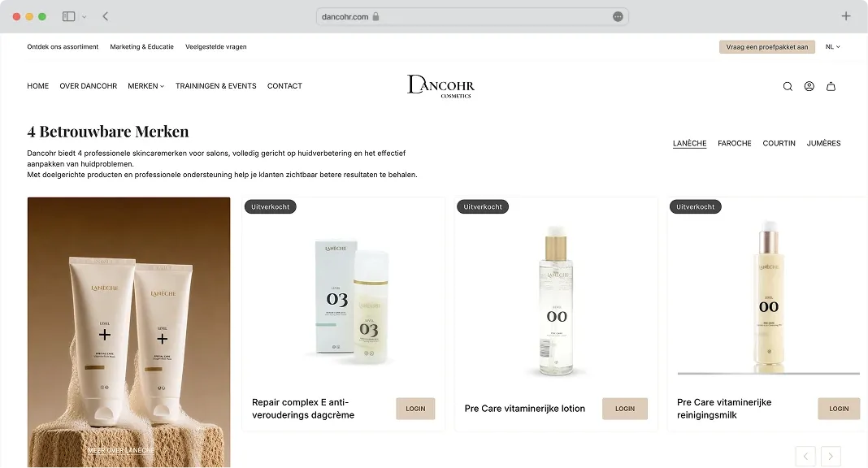The height and width of the screenshot is (468, 868).
Task: Switch to the Faroche brand tab
Action: 735,143
